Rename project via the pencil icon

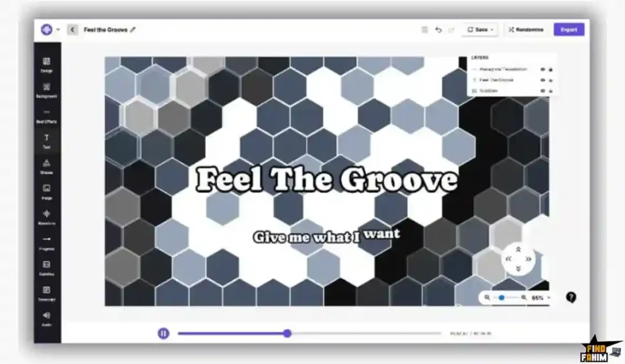pos(132,29)
